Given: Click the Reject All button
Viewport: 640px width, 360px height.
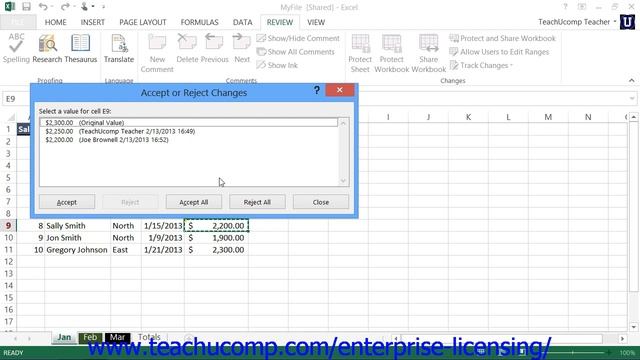Looking at the screenshot, I should click(x=257, y=202).
